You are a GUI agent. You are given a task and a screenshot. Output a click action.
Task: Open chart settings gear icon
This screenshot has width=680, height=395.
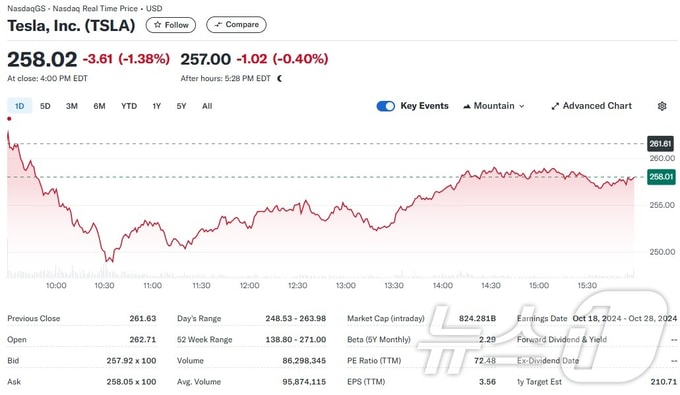[662, 106]
